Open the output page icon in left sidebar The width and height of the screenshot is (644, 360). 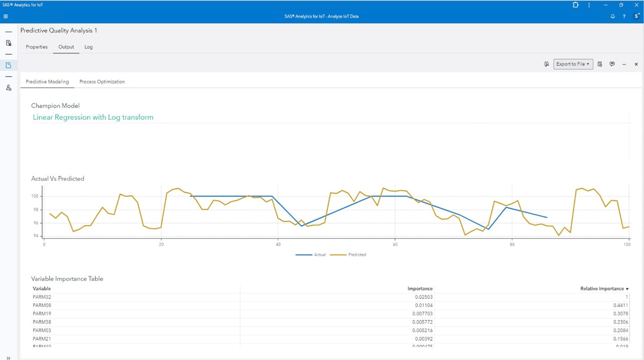pos(8,65)
